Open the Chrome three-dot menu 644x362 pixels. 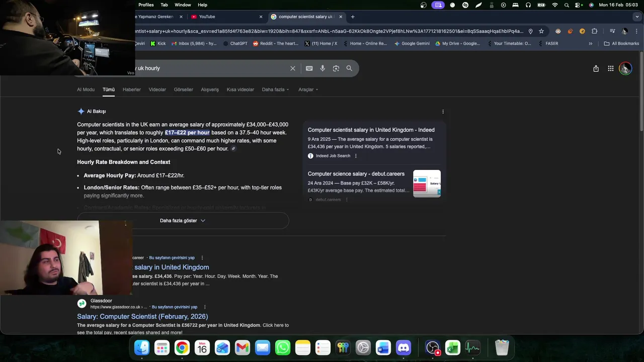[636, 31]
